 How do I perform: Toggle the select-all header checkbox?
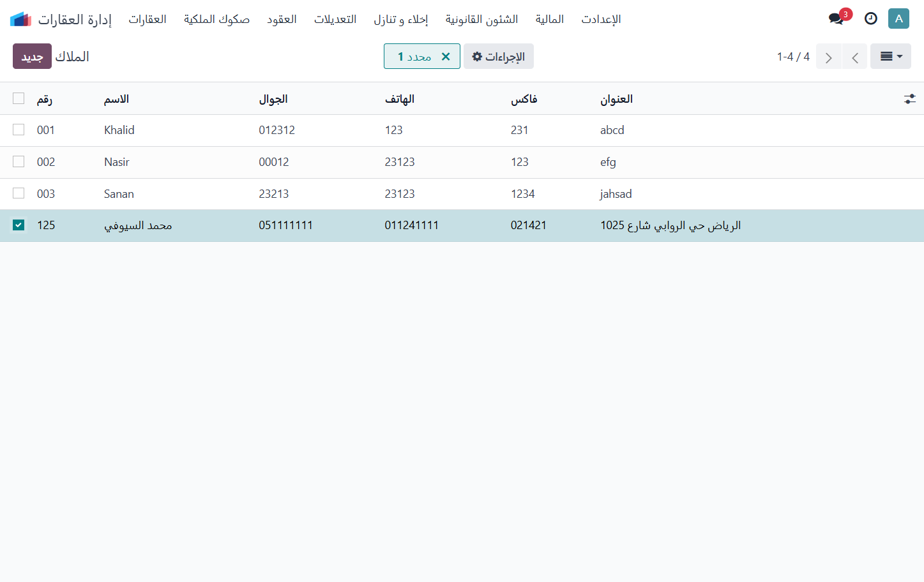(19, 98)
